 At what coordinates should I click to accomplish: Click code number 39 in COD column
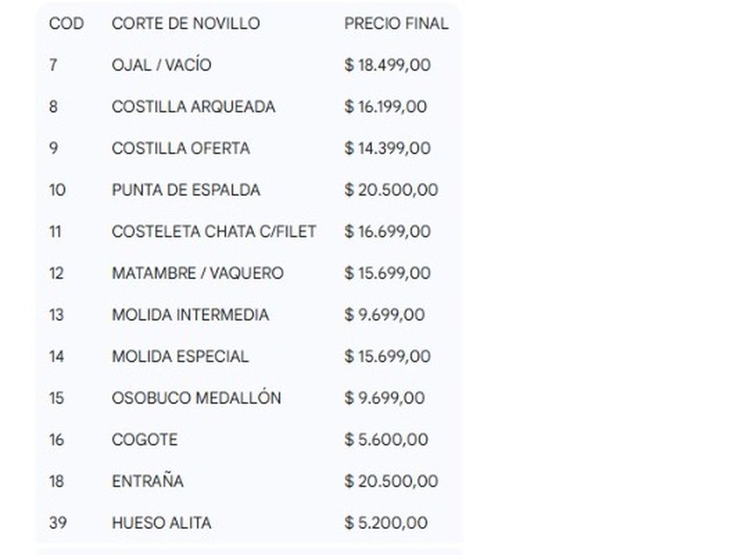point(57,523)
